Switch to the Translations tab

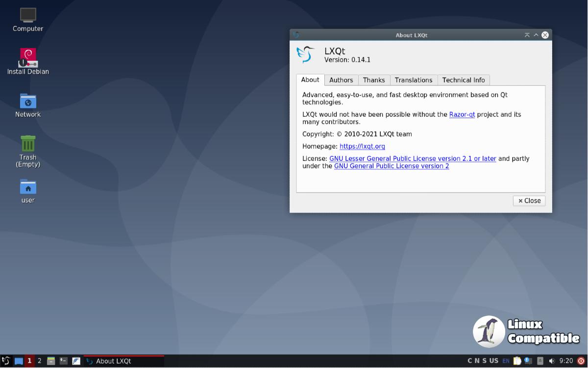click(x=413, y=80)
